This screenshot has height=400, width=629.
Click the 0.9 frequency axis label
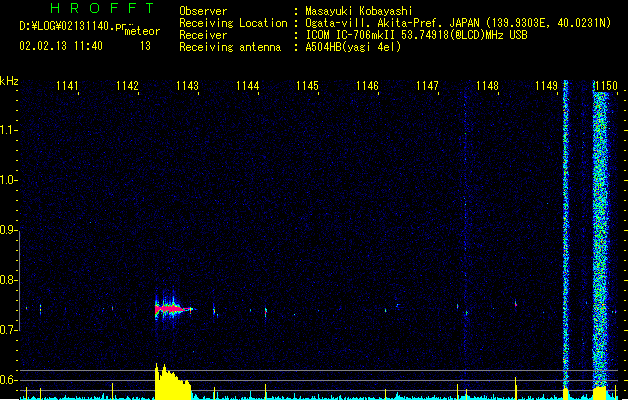click(8, 230)
